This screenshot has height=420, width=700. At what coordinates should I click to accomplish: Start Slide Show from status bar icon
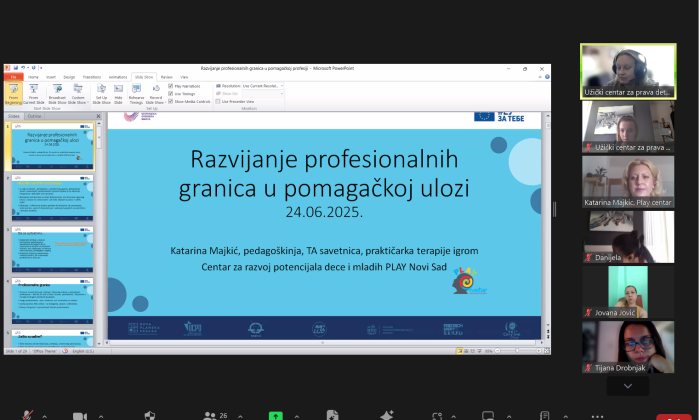[479, 351]
